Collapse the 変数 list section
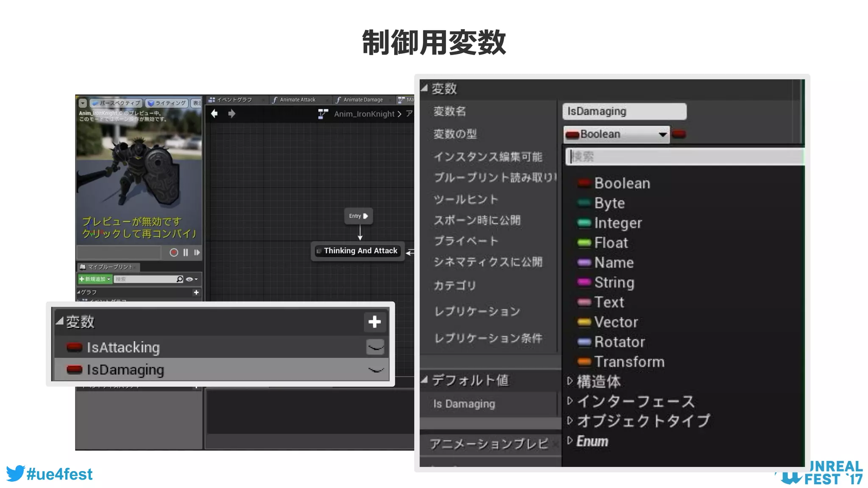This screenshot has width=868, height=488. (x=60, y=322)
